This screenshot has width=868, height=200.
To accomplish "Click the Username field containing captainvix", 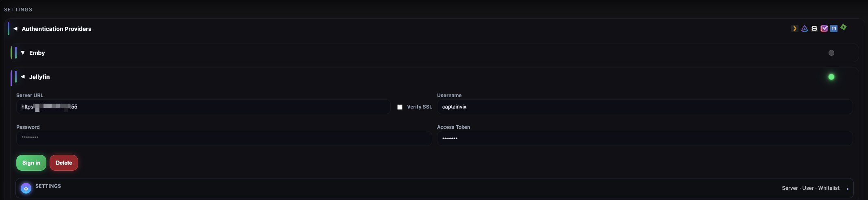I will point(645,107).
